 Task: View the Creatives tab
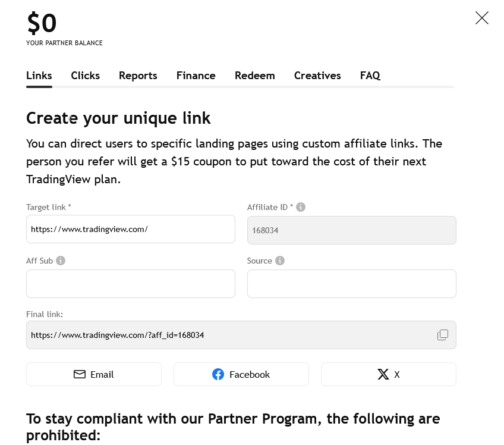[317, 76]
